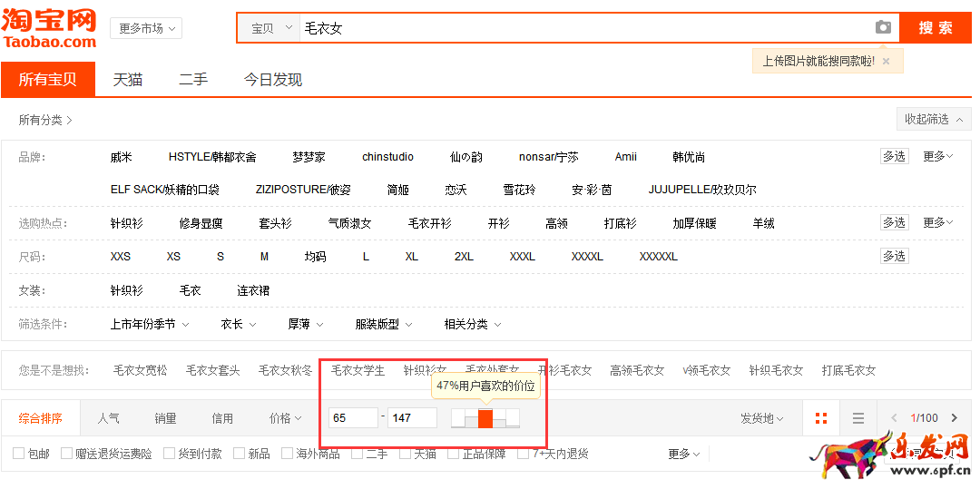Click the 搜索 button
The height and width of the screenshot is (489, 980).
click(936, 28)
